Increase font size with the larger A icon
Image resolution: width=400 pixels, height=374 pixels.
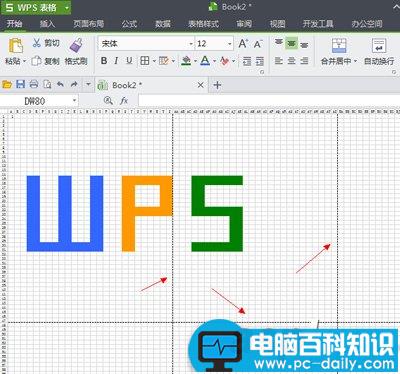[x=243, y=44]
